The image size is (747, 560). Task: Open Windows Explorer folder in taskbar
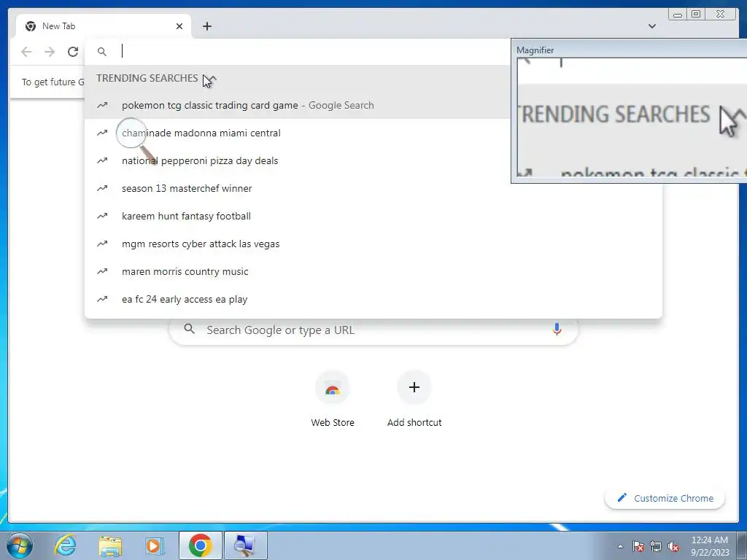click(110, 545)
